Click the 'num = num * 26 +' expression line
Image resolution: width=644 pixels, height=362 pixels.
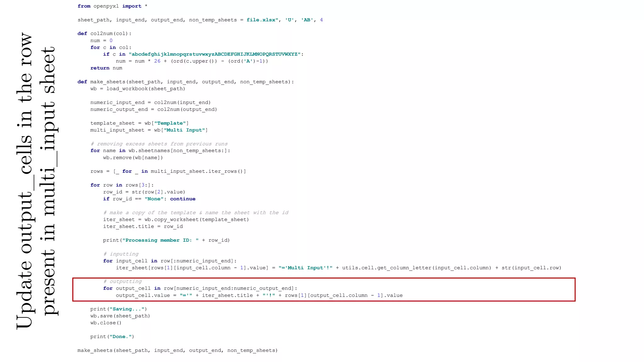click(192, 61)
